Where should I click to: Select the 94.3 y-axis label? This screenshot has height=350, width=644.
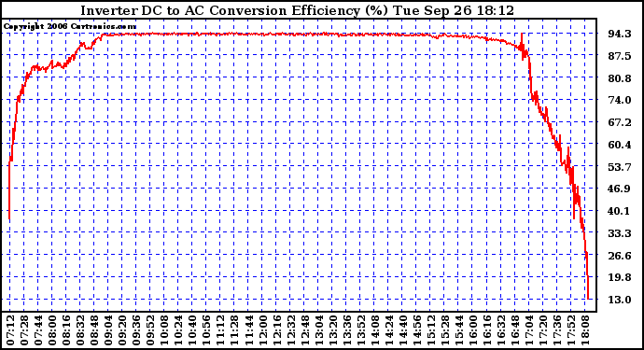click(x=620, y=34)
